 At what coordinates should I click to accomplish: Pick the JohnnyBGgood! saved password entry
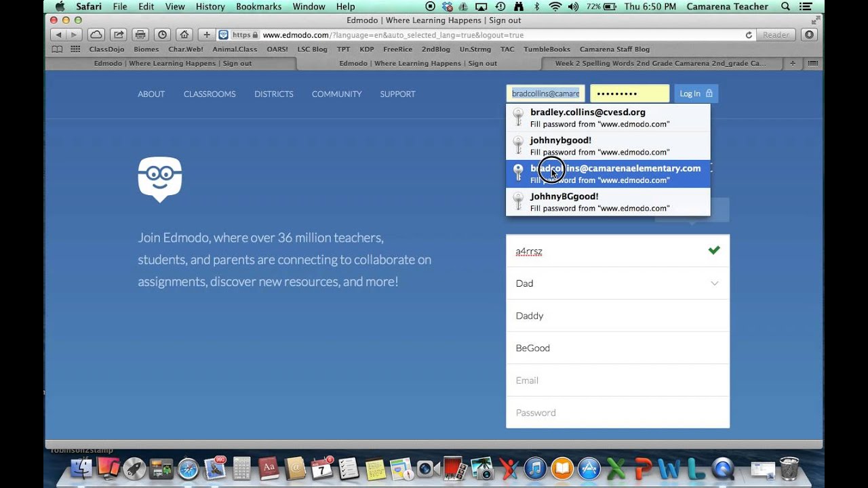[608, 202]
